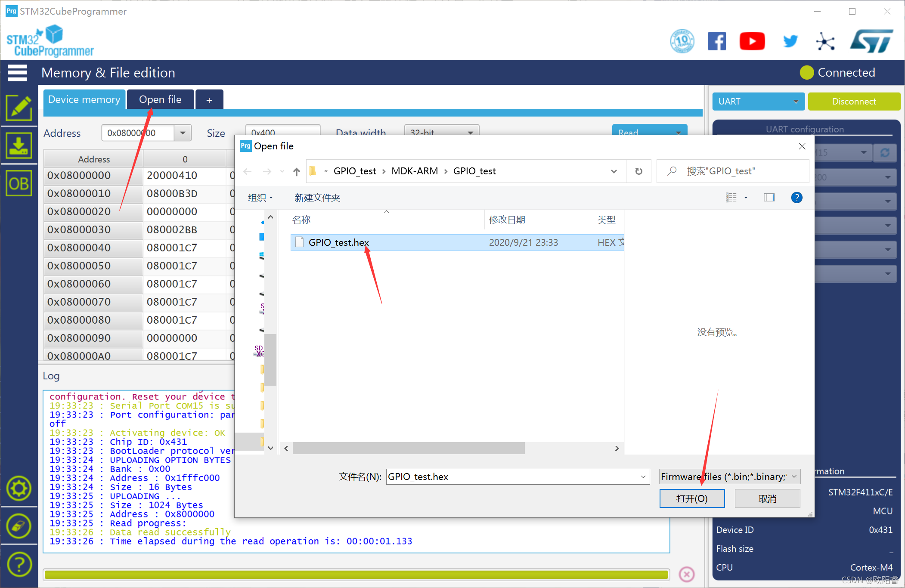This screenshot has height=588, width=905.
Task: Open the Option Bytes OB icon
Action: tap(19, 184)
